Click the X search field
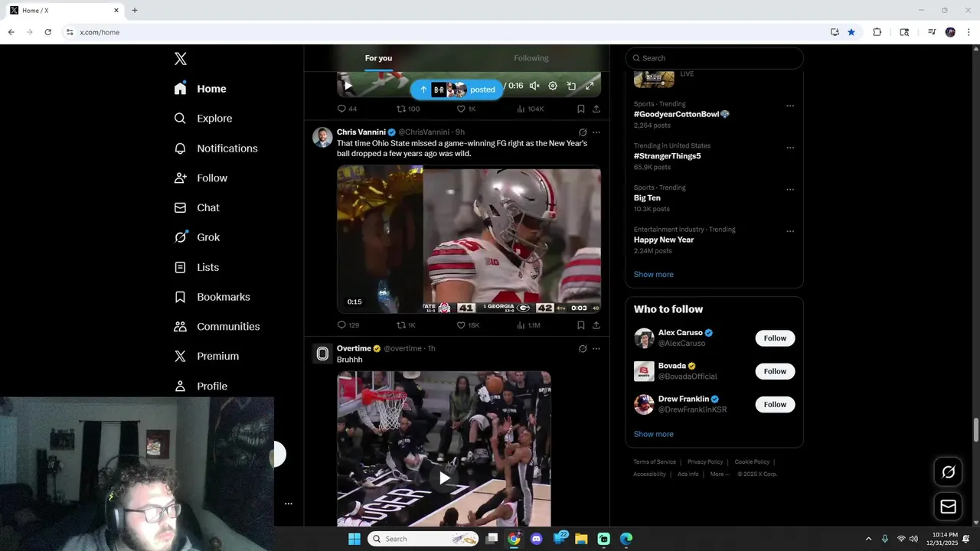 click(x=714, y=58)
